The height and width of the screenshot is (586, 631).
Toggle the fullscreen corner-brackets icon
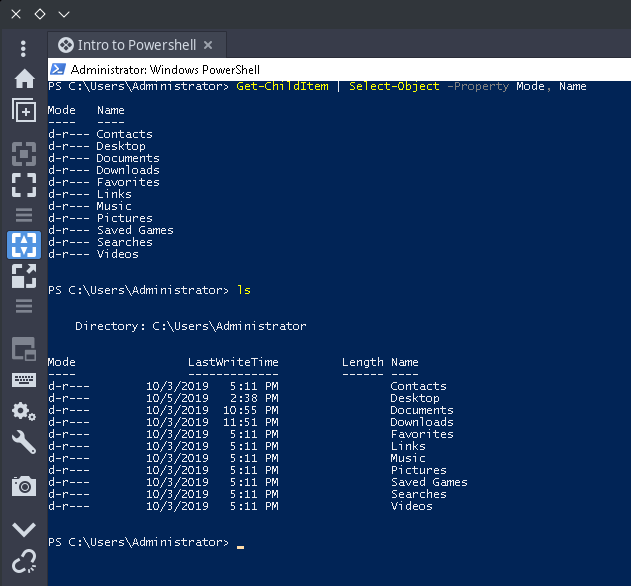click(24, 185)
